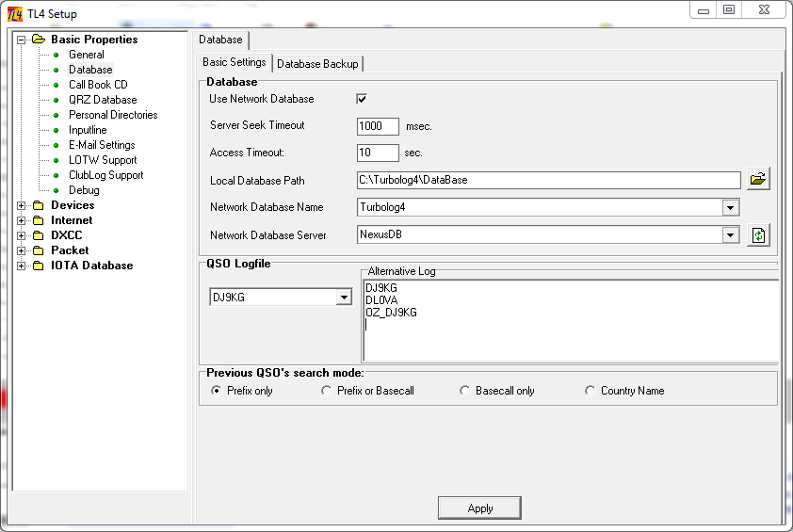Screen dimensions: 793x532
Task: Click Server Seek Timeout field
Action: click(378, 126)
